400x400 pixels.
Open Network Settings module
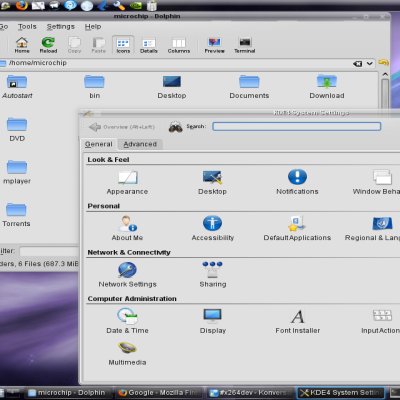click(127, 275)
